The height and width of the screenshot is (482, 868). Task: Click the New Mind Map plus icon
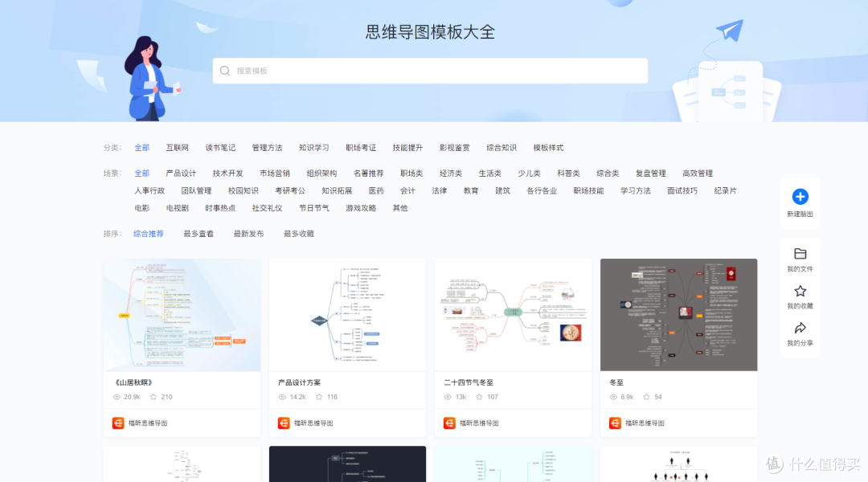800,195
